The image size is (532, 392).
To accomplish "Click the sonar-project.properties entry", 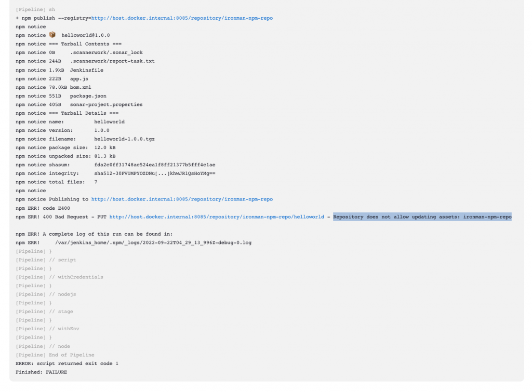I will (x=106, y=104).
